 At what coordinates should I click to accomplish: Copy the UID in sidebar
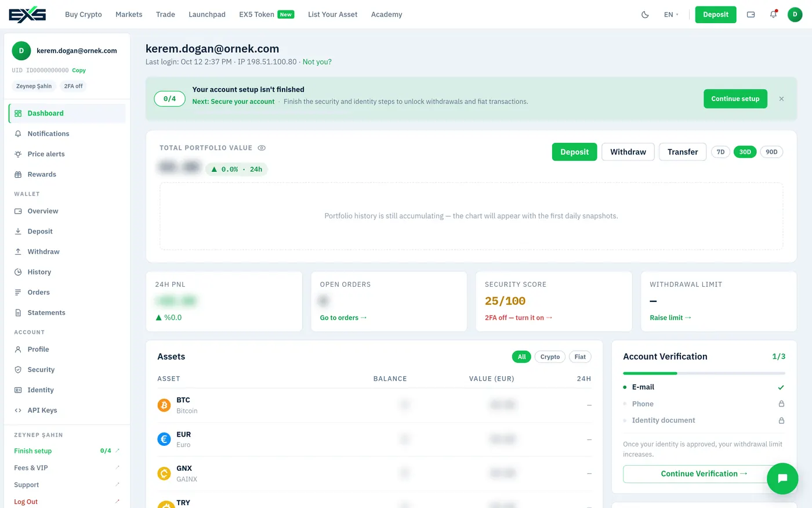79,70
